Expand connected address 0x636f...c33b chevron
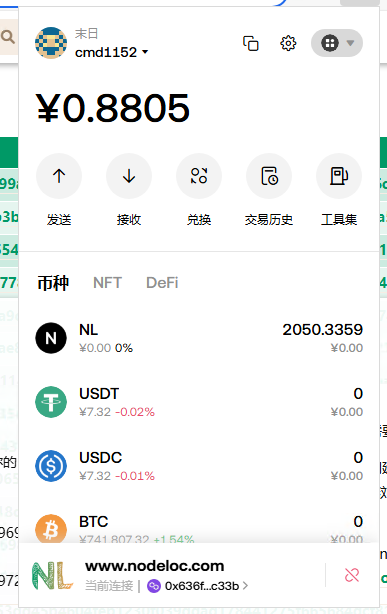The width and height of the screenshot is (387, 614). tap(245, 585)
